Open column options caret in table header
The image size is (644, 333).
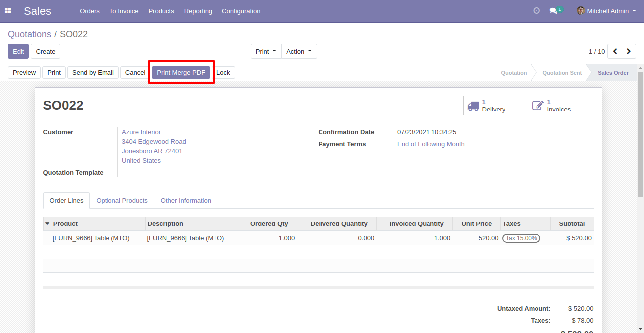click(47, 224)
